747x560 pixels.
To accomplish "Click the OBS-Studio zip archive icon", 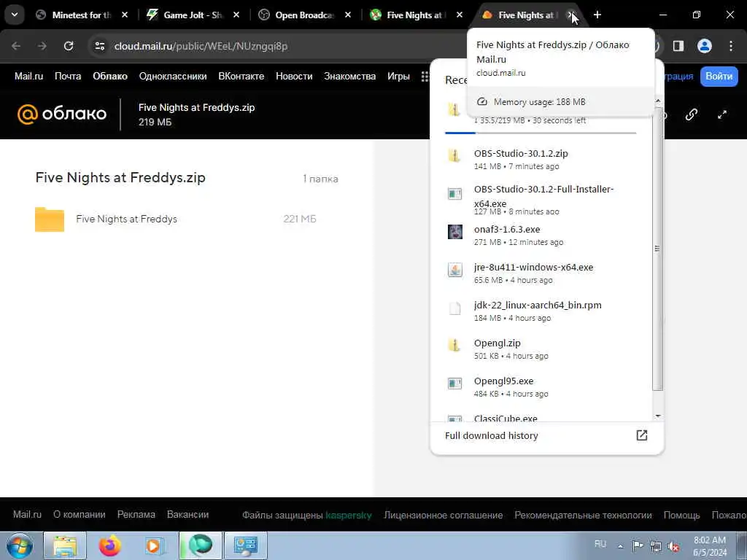I will pos(454,156).
